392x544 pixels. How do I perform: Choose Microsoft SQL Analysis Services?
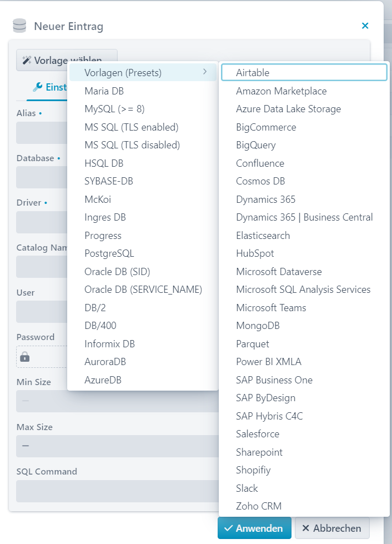[304, 290]
